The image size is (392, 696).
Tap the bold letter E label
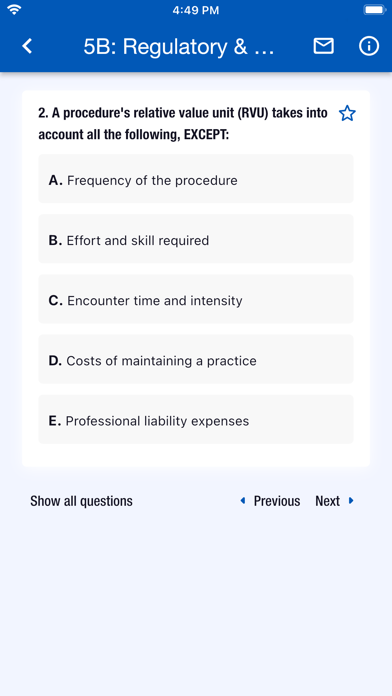[x=55, y=421]
